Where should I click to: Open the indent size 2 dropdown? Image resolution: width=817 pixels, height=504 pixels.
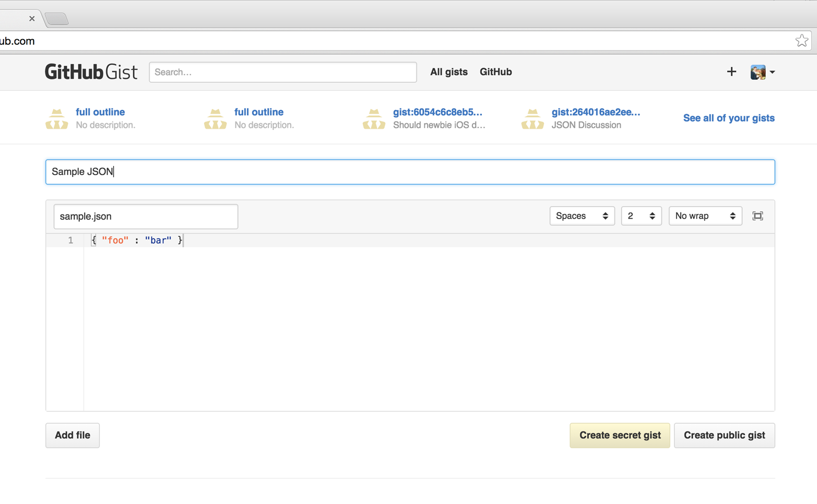641,216
